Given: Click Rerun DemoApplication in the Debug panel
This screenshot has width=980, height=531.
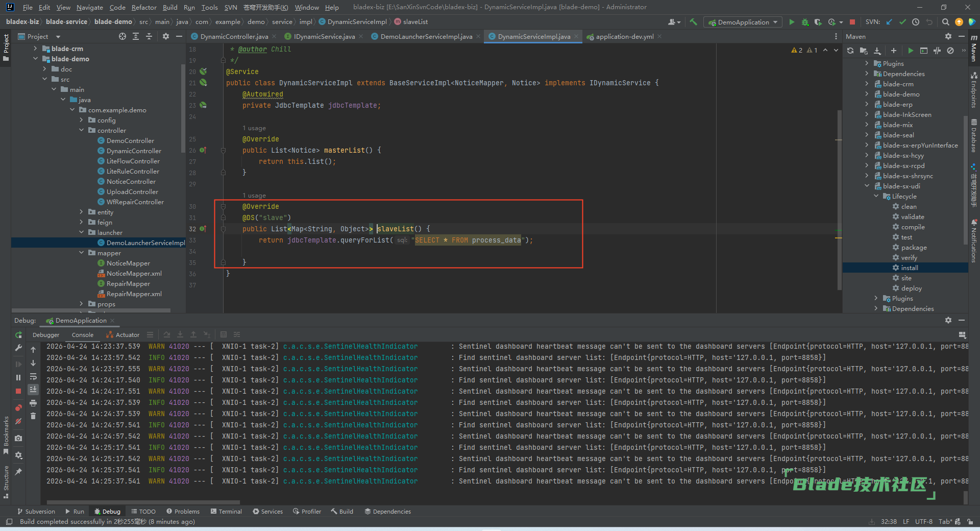Looking at the screenshot, I should pos(18,335).
